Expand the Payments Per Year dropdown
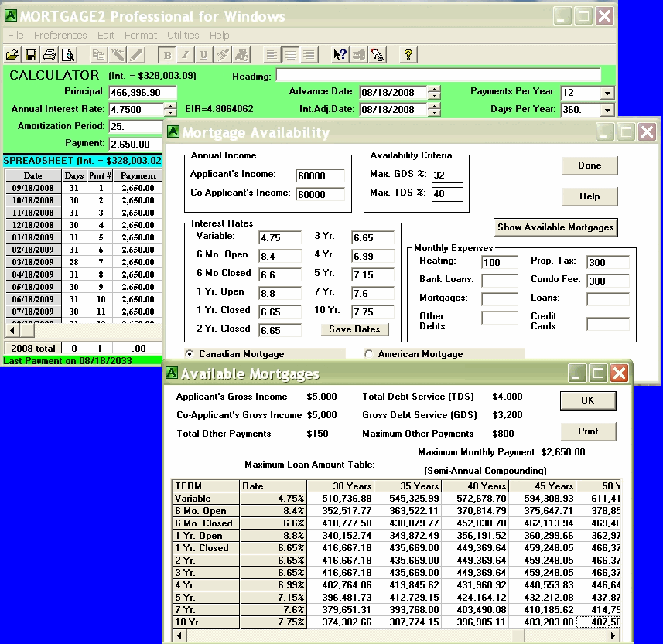 (607, 93)
